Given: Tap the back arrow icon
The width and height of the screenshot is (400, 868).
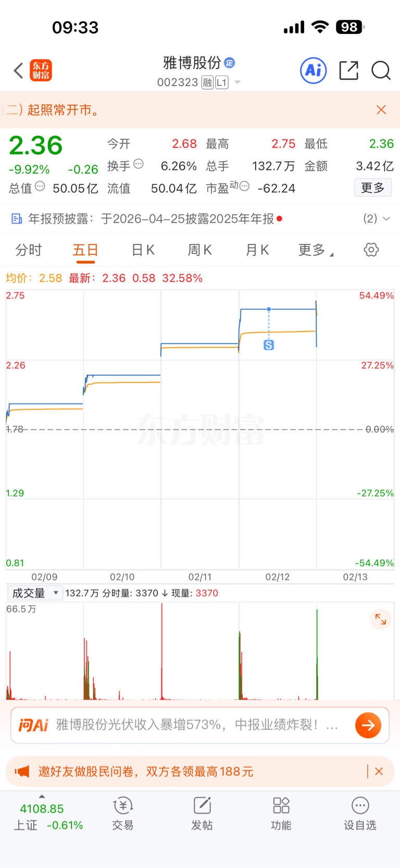Looking at the screenshot, I should tap(19, 70).
